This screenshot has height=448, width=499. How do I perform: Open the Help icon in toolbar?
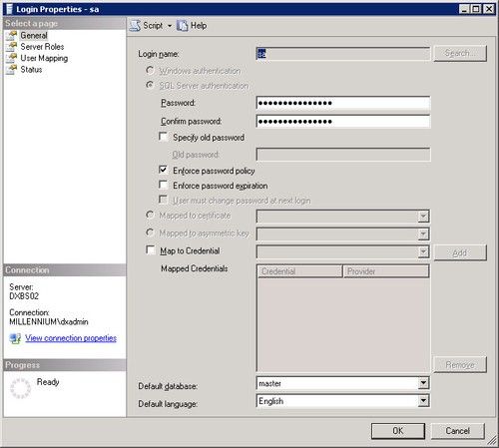(182, 26)
